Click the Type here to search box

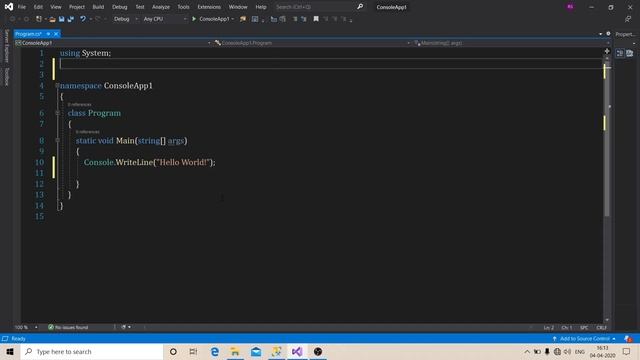pyautogui.click(x=92, y=351)
